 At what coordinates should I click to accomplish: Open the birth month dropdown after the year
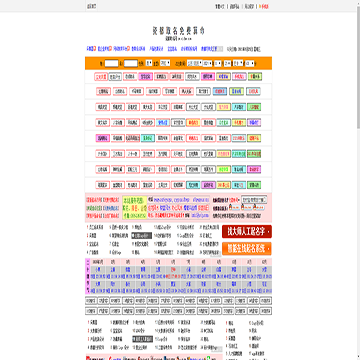click(218, 63)
